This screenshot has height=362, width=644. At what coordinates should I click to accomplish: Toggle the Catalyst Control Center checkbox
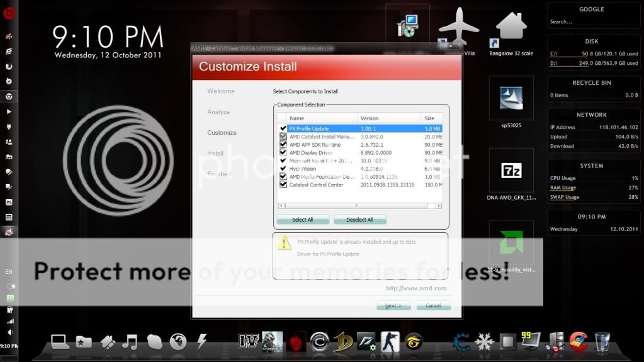pyautogui.click(x=283, y=185)
